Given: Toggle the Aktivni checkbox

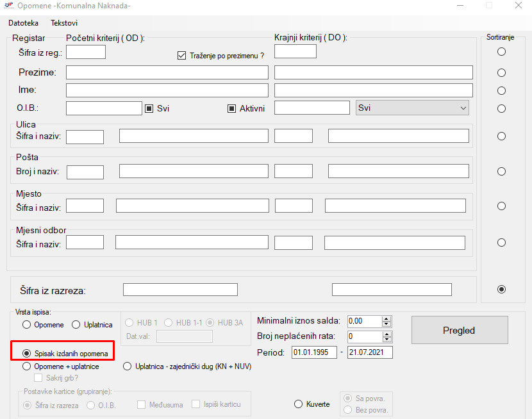Looking at the screenshot, I should pyautogui.click(x=232, y=108).
